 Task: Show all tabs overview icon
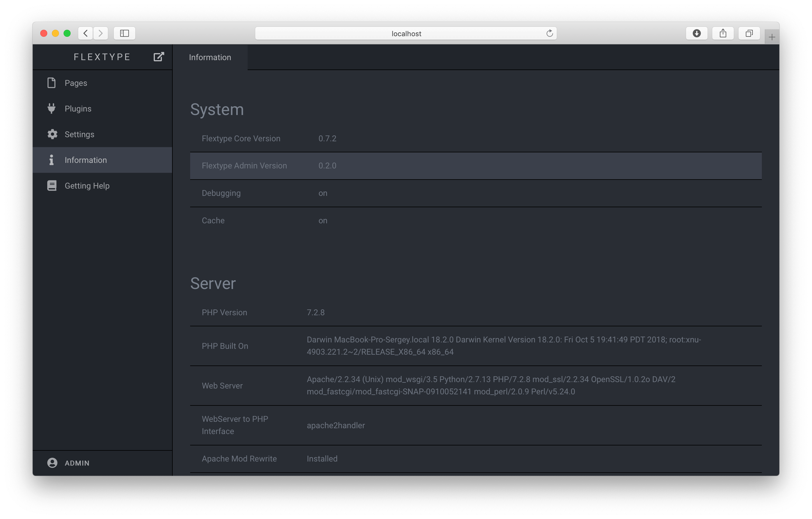click(749, 33)
